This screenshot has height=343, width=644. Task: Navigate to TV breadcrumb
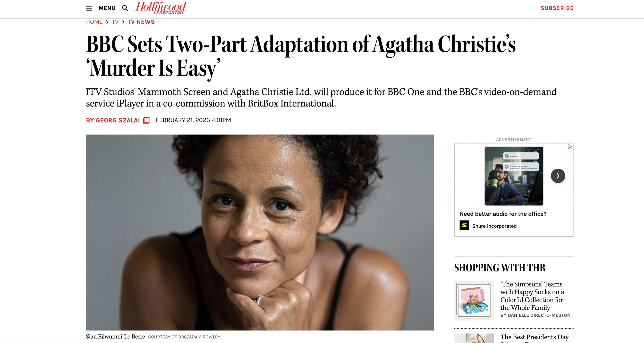115,22
